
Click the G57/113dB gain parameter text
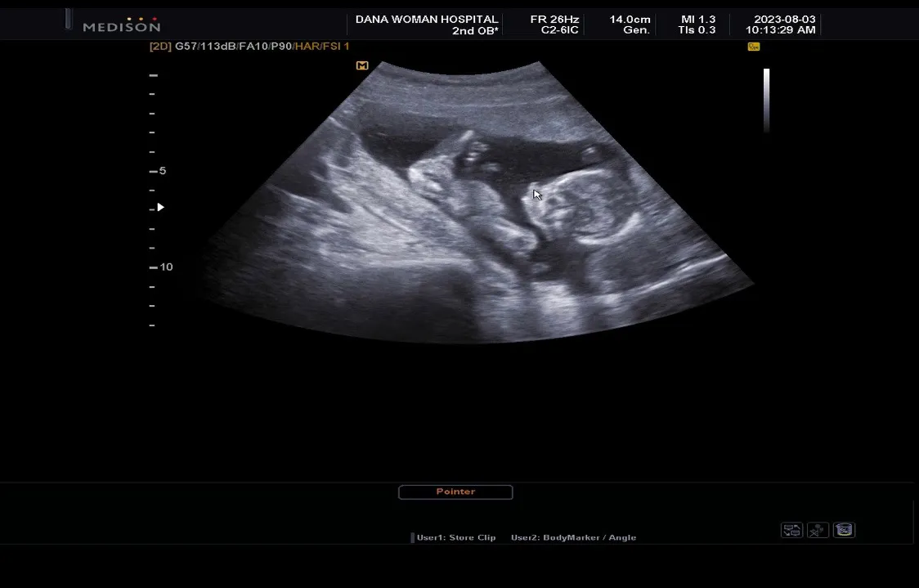point(205,47)
